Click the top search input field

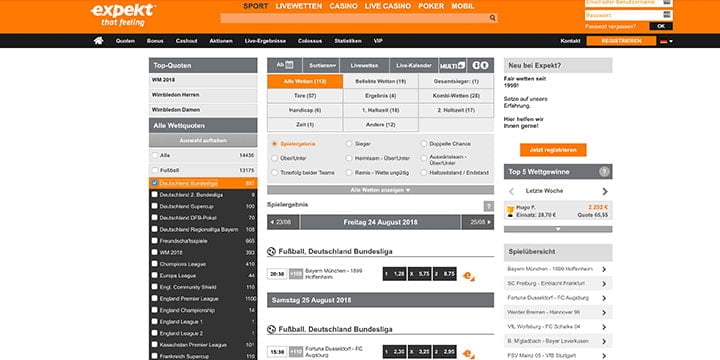pos(354,18)
